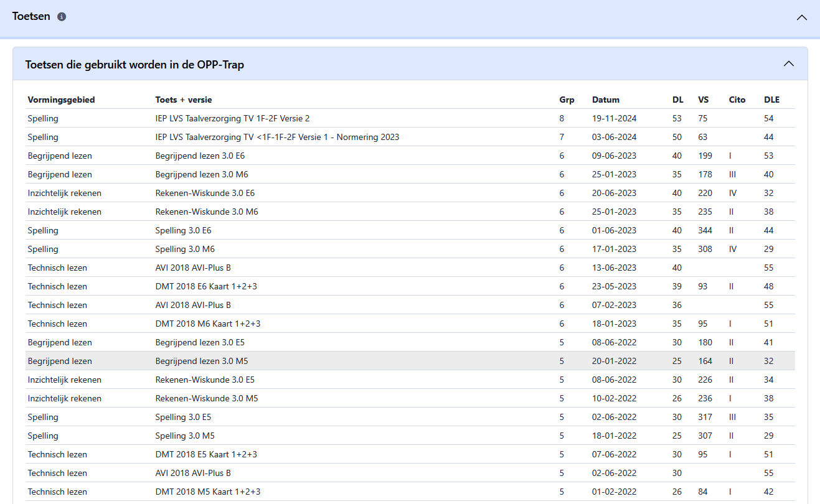Select DMT 2018 M6 Kaart 1+2+3

pos(410,324)
